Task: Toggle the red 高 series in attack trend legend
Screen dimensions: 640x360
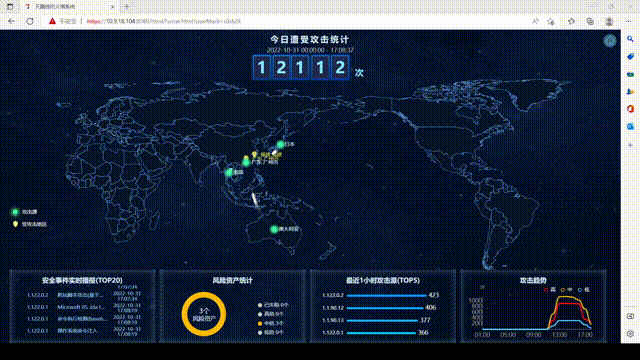Action: click(x=549, y=289)
